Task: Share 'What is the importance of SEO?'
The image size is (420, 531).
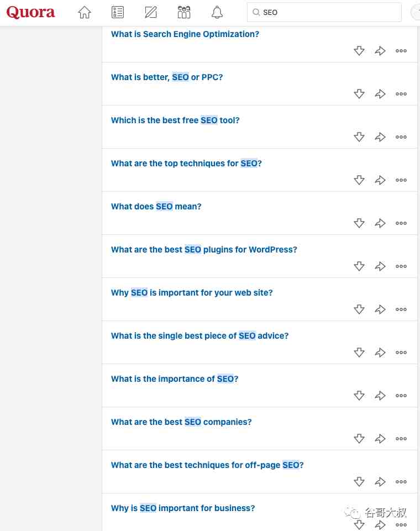Action: pos(380,396)
